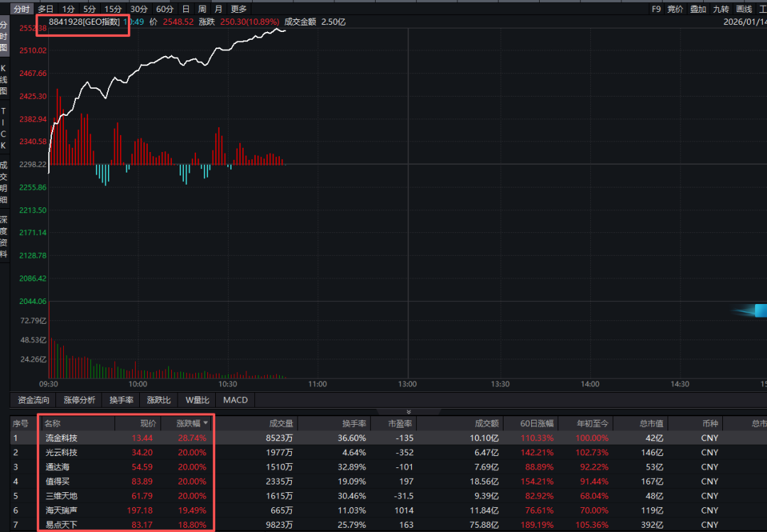The height and width of the screenshot is (532, 767).
Task: Open the 竞价 auction view
Action: coord(675,9)
